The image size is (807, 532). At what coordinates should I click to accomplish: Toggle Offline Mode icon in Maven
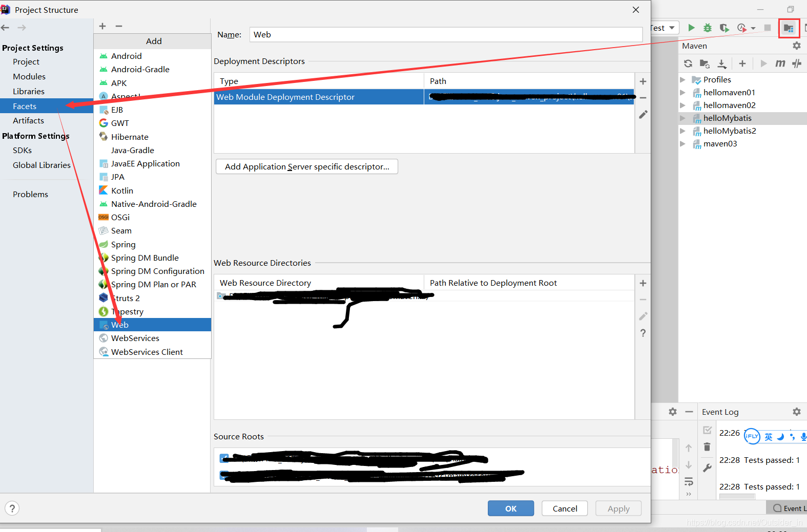[x=797, y=63]
